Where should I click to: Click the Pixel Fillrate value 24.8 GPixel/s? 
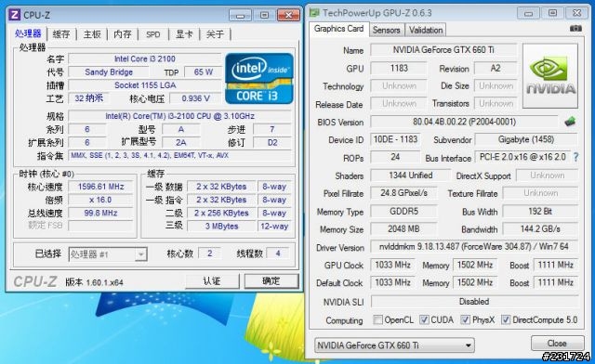click(403, 193)
